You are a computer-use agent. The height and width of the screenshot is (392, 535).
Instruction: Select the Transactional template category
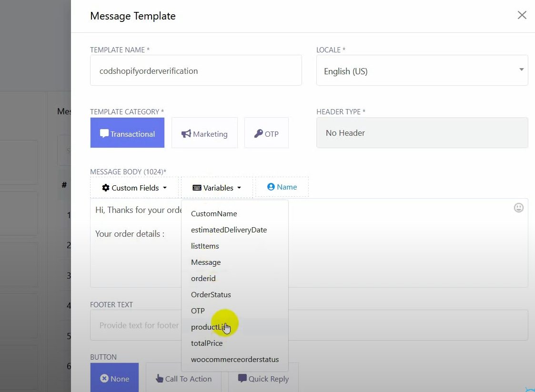[x=127, y=133]
